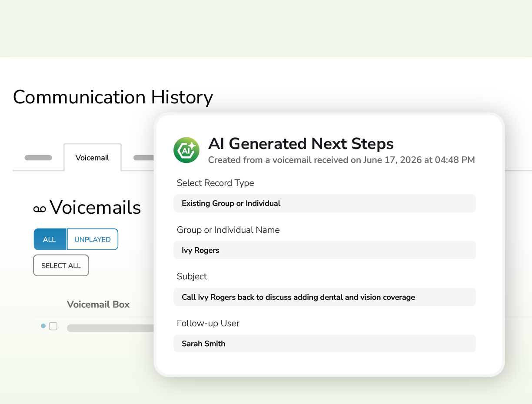Image resolution: width=532 pixels, height=404 pixels.
Task: Edit the Subject field about dental coverage
Action: click(x=325, y=297)
